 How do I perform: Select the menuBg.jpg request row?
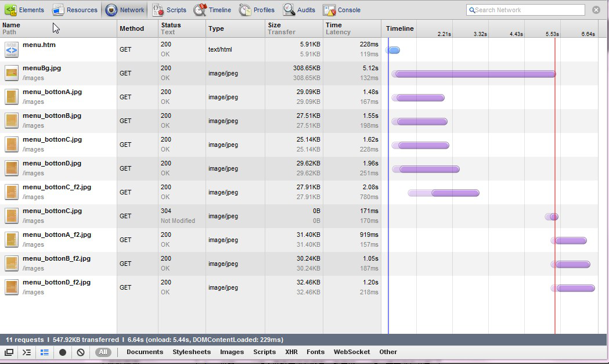pyautogui.click(x=42, y=69)
